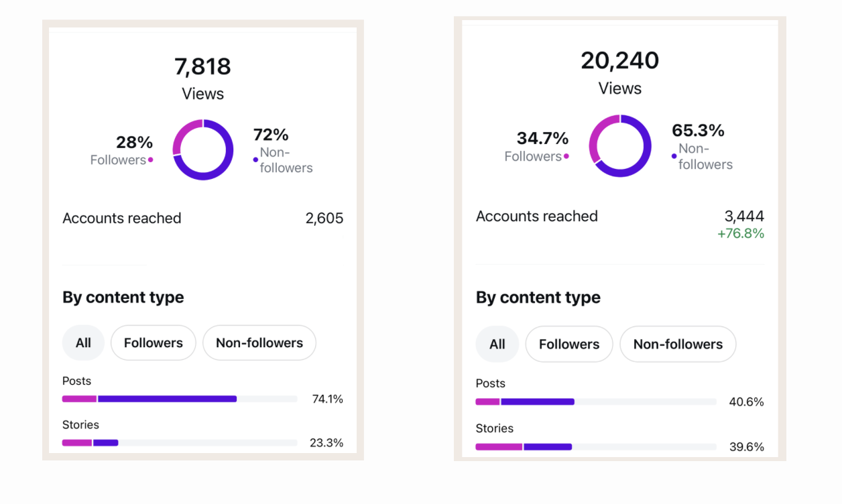Click the donut chart under 20,240 Views
This screenshot has width=842, height=504.
[x=620, y=146]
